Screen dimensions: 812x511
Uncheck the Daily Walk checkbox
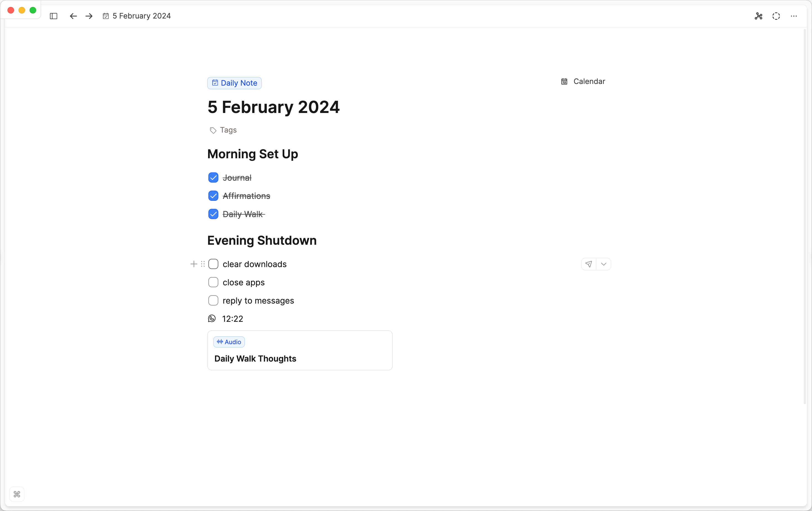click(x=213, y=214)
